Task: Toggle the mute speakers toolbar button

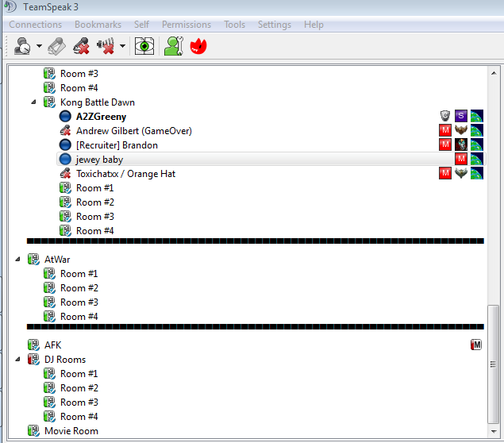Action: (106, 46)
